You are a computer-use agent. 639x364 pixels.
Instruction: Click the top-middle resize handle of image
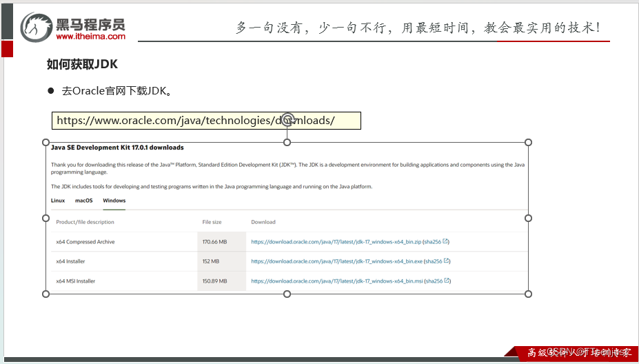[287, 142]
